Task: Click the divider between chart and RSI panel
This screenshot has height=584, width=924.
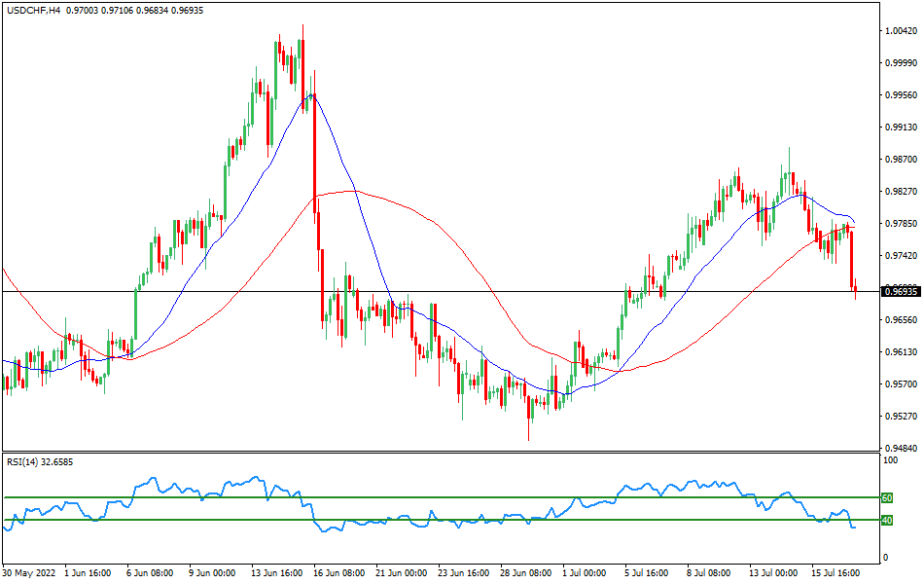Action: (x=462, y=453)
